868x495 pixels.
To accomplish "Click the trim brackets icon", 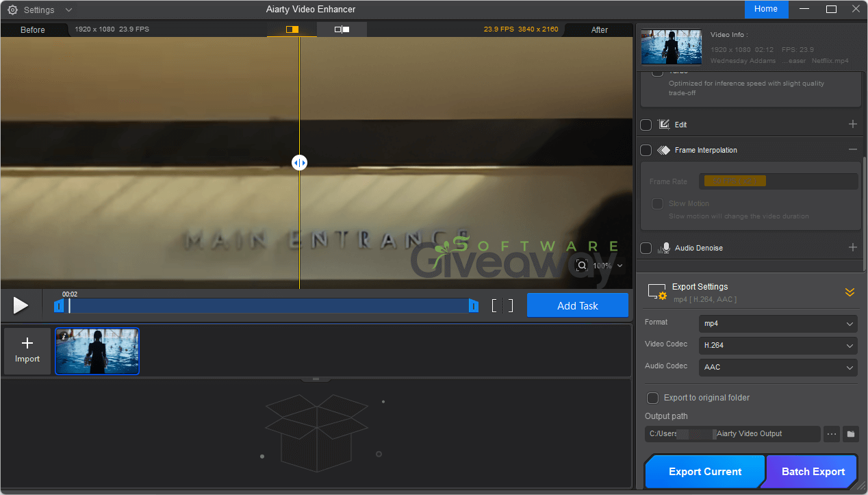I will point(502,305).
